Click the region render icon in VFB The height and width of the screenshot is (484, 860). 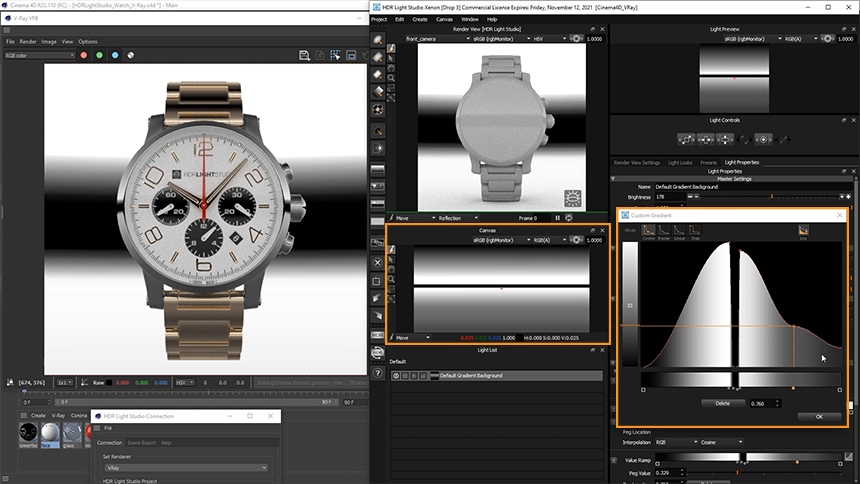coord(351,55)
